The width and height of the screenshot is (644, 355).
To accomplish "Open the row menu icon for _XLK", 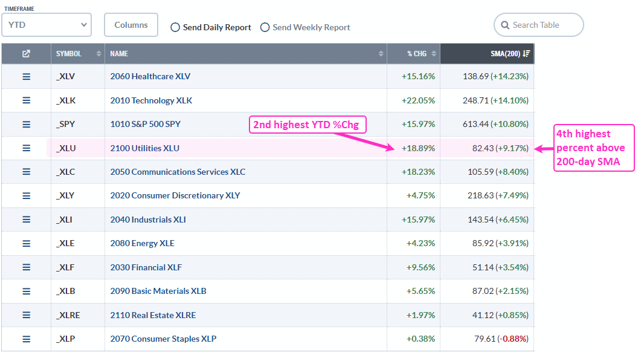I will (x=26, y=100).
